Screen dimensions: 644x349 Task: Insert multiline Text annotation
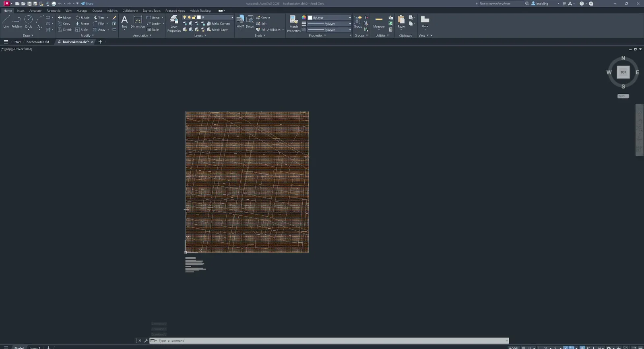pos(124,22)
